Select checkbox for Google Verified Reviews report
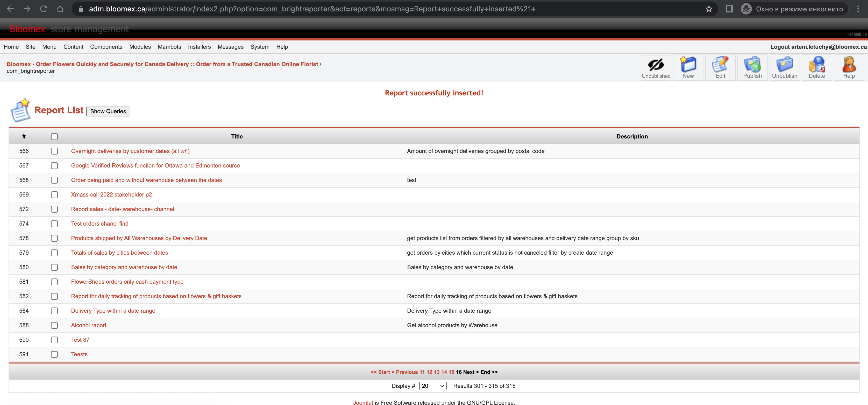The image size is (868, 405). click(54, 166)
